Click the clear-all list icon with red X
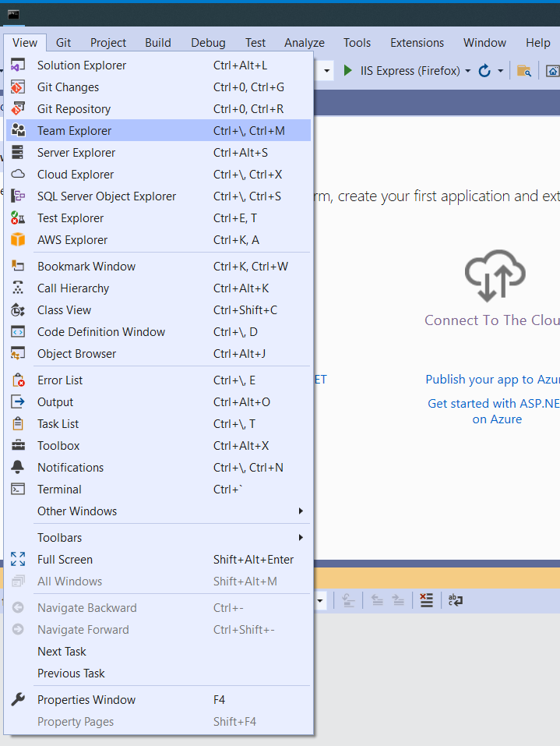The height and width of the screenshot is (746, 560). (426, 600)
